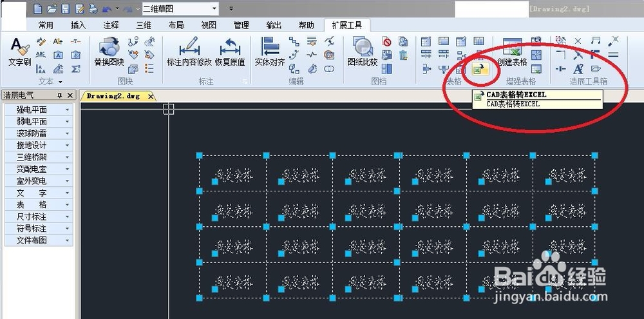644x319 pixels.
Task: Expand the 室外变电 menu
Action: [x=39, y=181]
